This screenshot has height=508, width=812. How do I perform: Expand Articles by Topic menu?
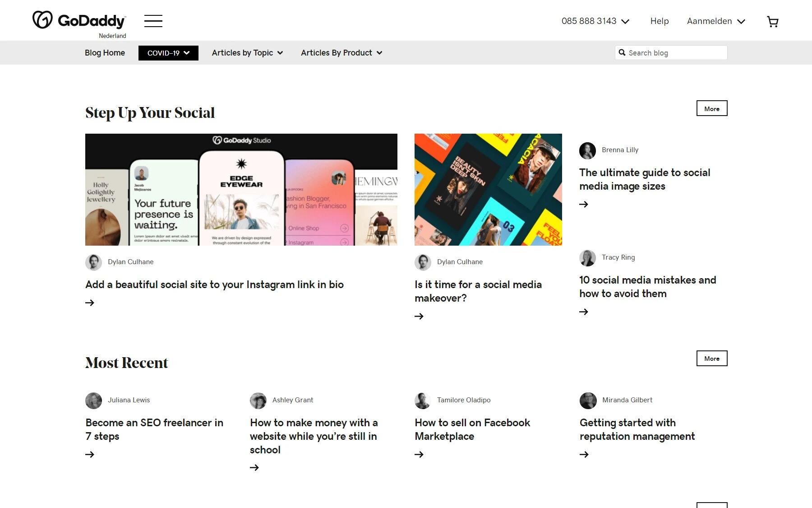tap(247, 53)
